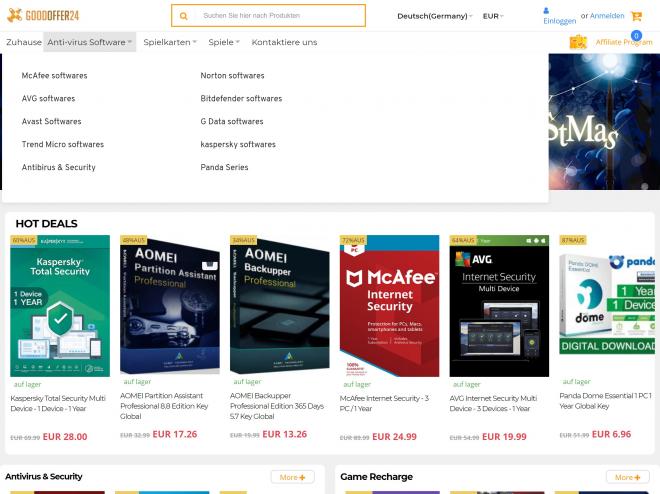The height and width of the screenshot is (494, 660).
Task: Click Kaspersky Total Security Multi Device title
Action: point(58,404)
